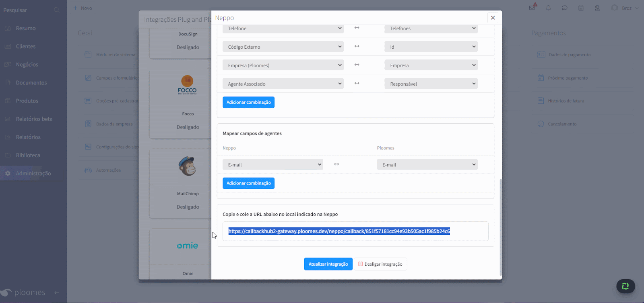Open the Empresa mapping dropdown
This screenshot has width=644, height=303.
pyautogui.click(x=431, y=65)
